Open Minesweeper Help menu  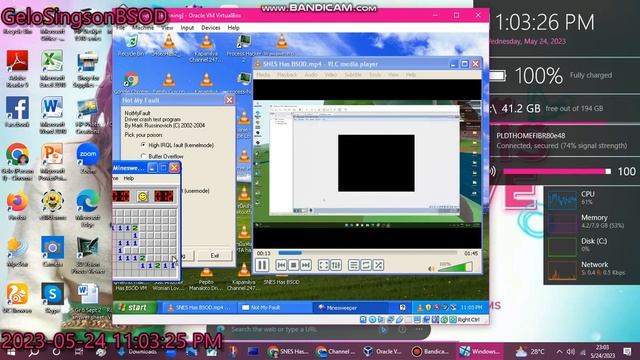click(129, 178)
